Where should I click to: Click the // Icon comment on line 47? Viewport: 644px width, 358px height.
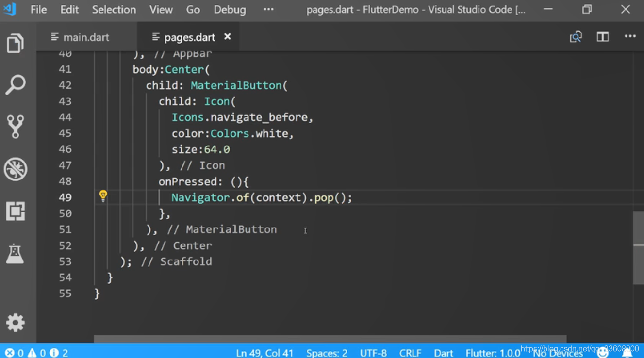[202, 165]
